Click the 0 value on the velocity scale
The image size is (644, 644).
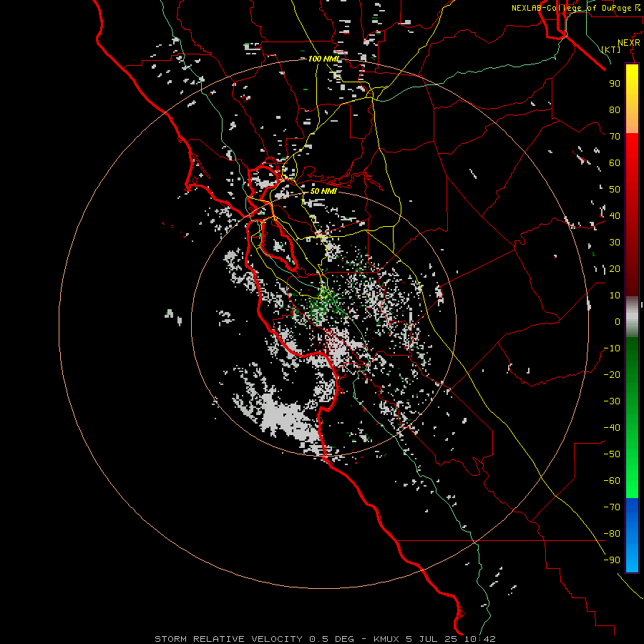618,322
